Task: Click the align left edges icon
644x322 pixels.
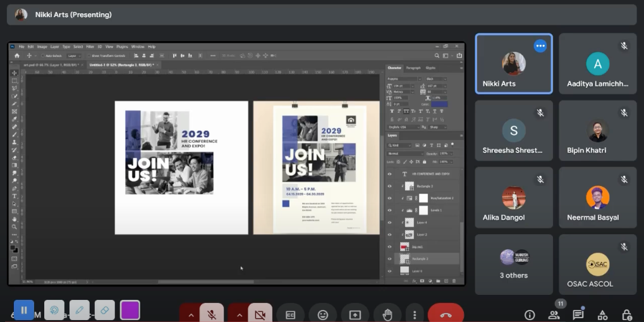Action: [137, 56]
